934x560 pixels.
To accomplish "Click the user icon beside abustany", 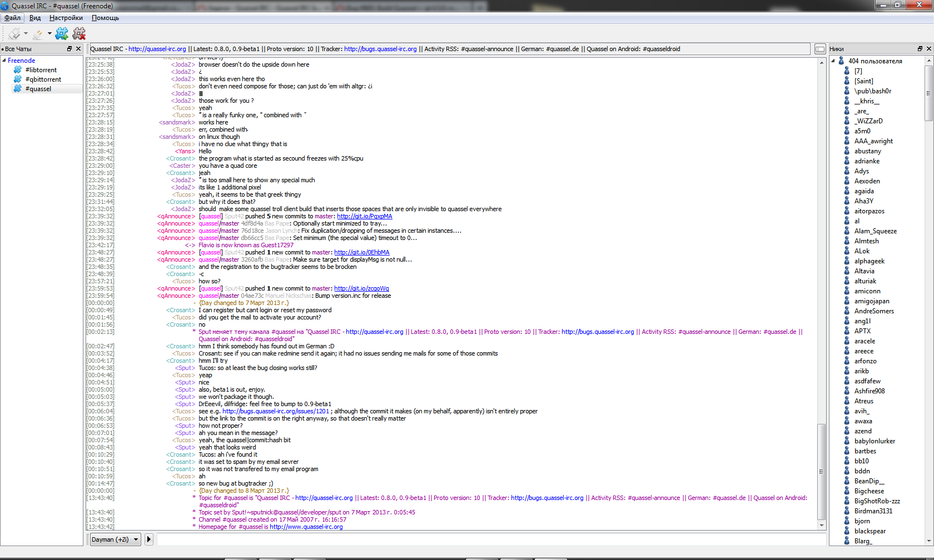I will [847, 151].
